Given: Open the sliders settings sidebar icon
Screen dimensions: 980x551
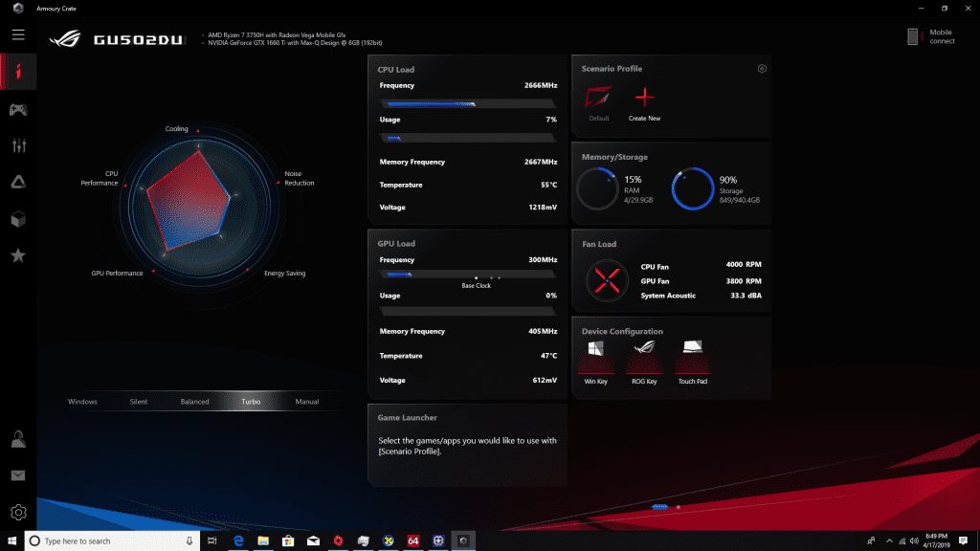Looking at the screenshot, I should click(19, 145).
